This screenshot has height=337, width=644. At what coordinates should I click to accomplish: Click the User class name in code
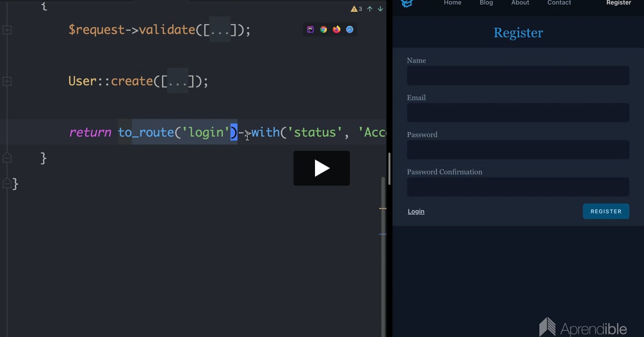pyautogui.click(x=82, y=82)
